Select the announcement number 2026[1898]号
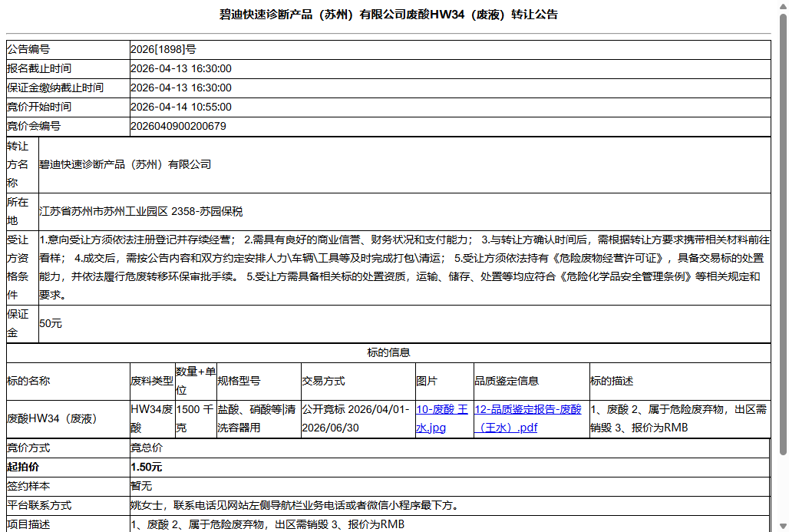789x532 pixels. [x=163, y=49]
